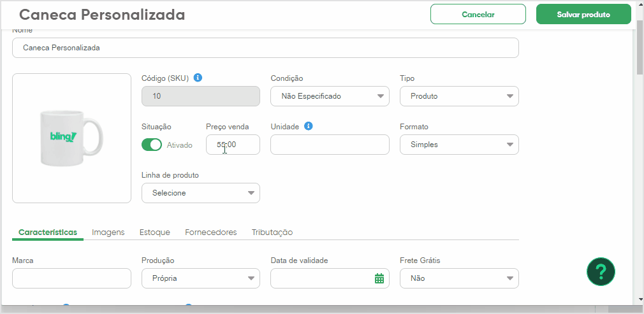This screenshot has height=314, width=644.
Task: Open the Tipo dropdown showing Produto
Action: coord(459,96)
